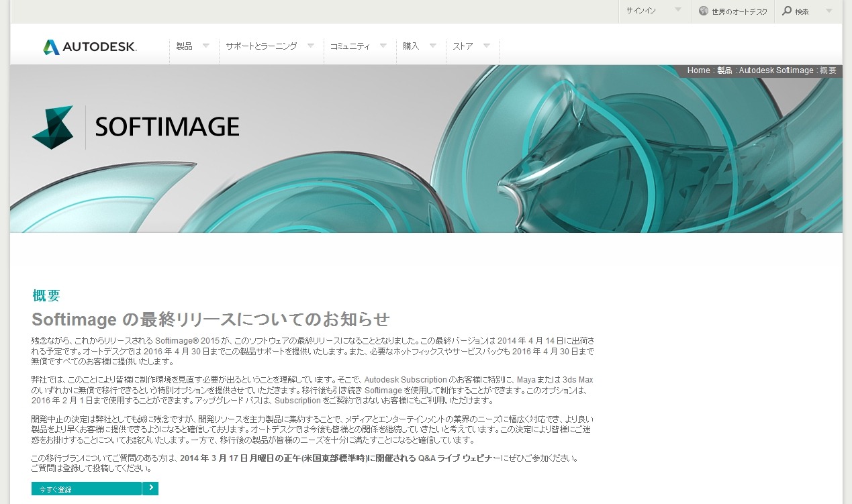The image size is (852, 504).
Task: Select 製品 in the navigation menu
Action: point(184,46)
